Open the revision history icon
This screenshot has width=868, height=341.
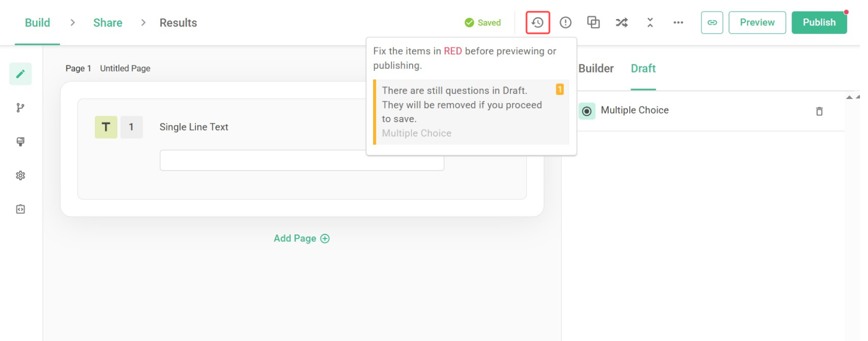537,22
